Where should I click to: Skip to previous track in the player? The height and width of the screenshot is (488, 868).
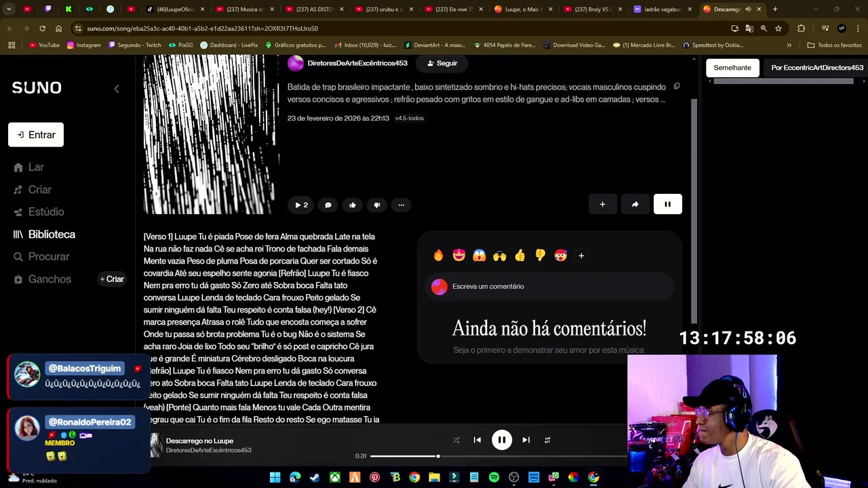[x=477, y=440]
